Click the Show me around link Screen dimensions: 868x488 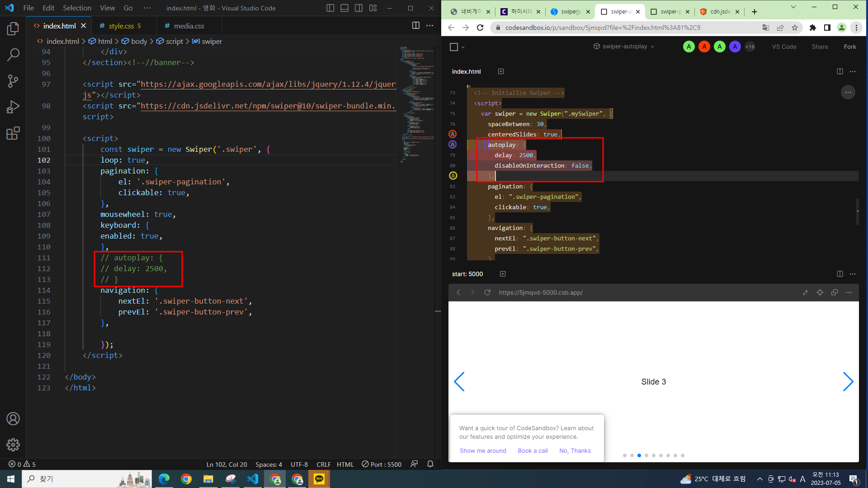click(483, 450)
